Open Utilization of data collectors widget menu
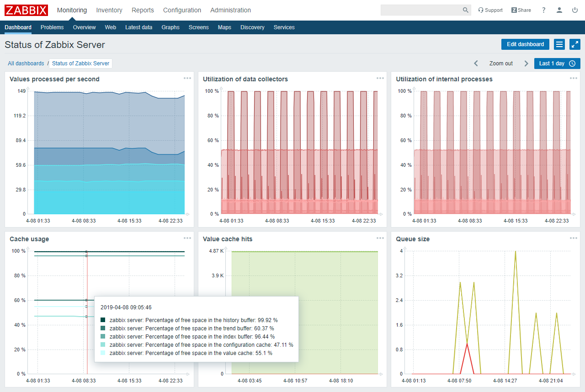585x392 pixels. [380, 78]
